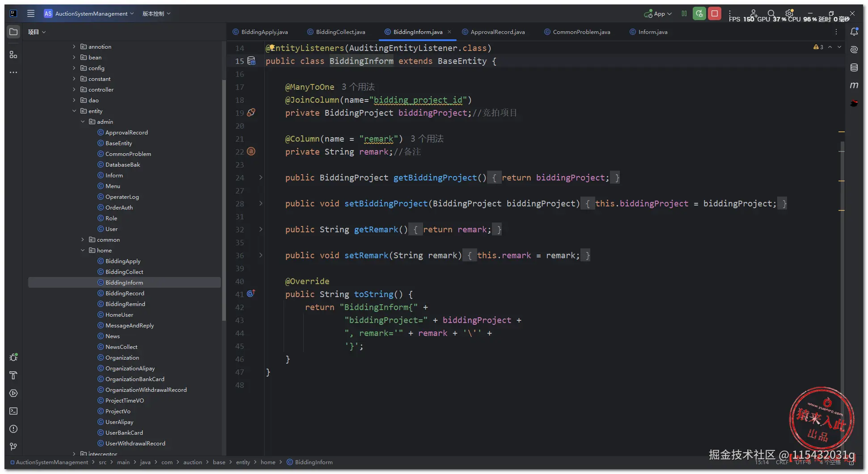
Task: Click the gutter icon on line 19
Action: 251,113
